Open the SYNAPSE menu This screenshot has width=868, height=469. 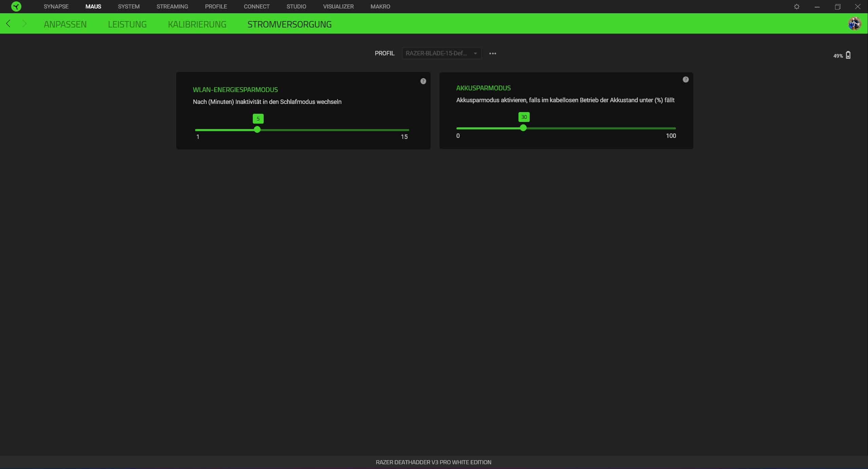click(x=56, y=6)
